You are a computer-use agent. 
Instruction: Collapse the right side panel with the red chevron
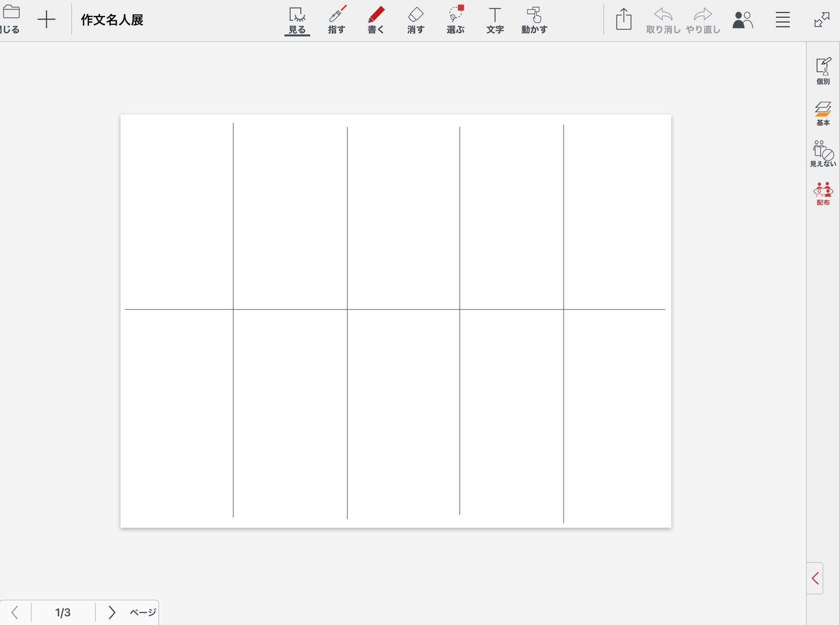pos(815,578)
